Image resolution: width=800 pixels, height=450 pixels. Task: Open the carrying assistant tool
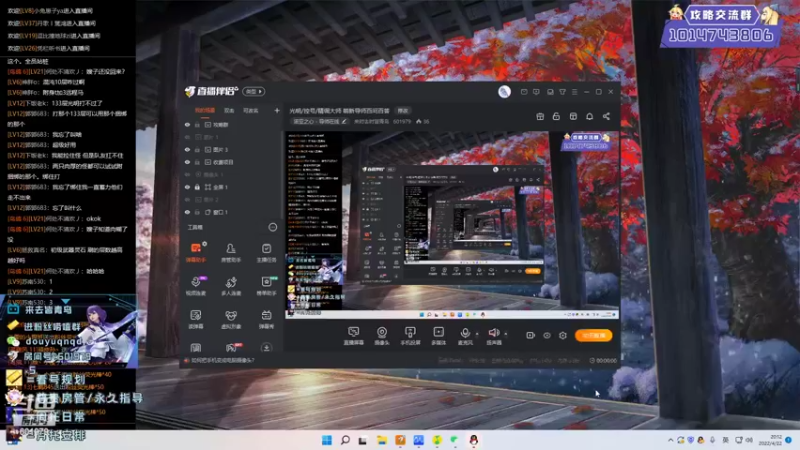tap(266, 286)
